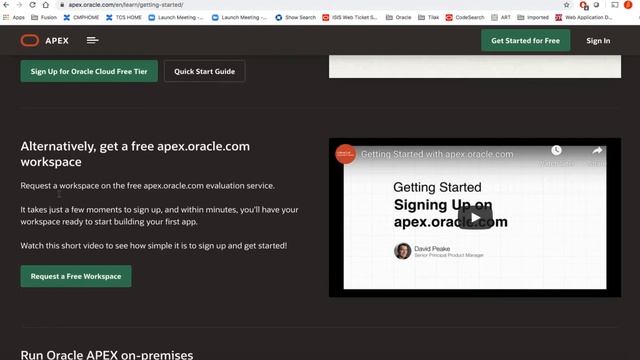Open the Show Search bookmark
The width and height of the screenshot is (640, 360).
296,18
